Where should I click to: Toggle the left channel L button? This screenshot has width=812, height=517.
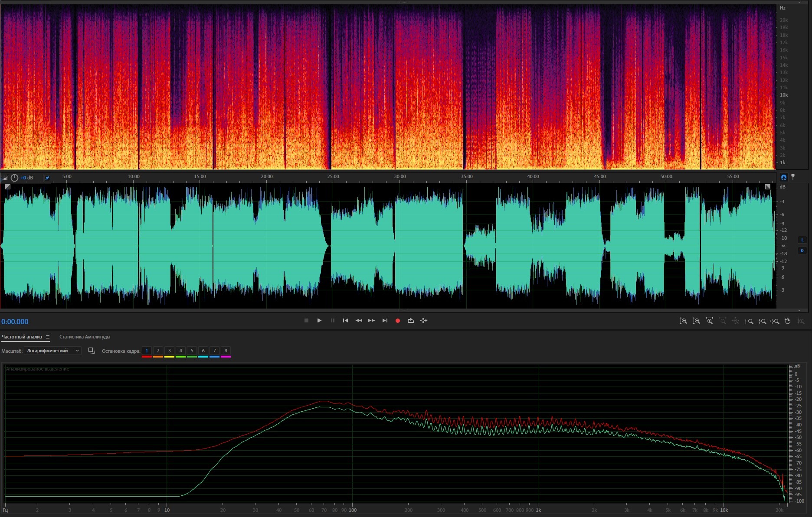(x=802, y=240)
